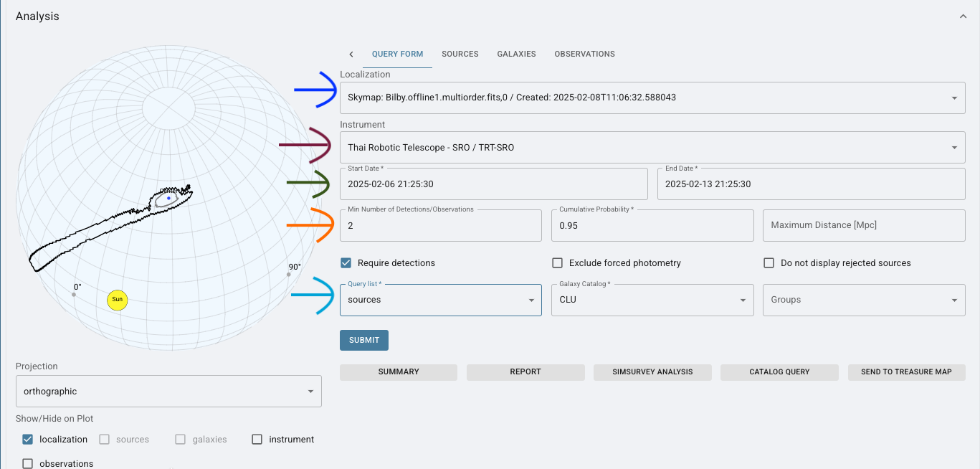Collapse the Analysis panel using top-right chevron
980x469 pixels.
[962, 16]
